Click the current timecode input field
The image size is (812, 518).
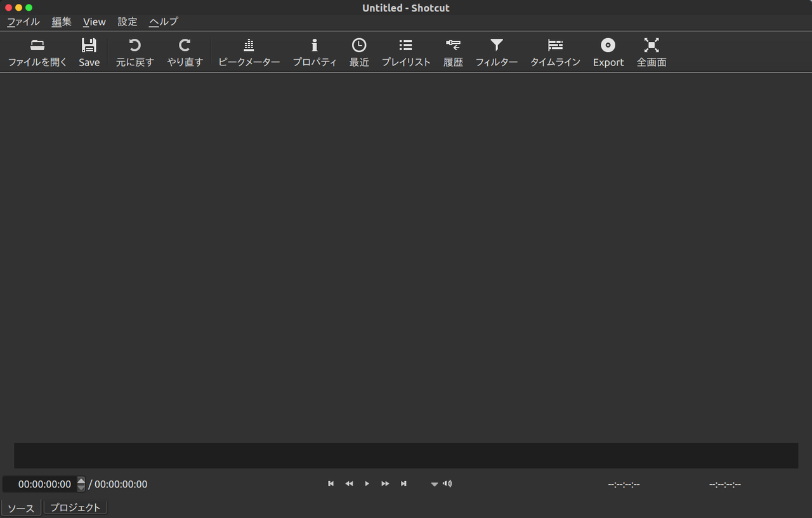[40, 484]
